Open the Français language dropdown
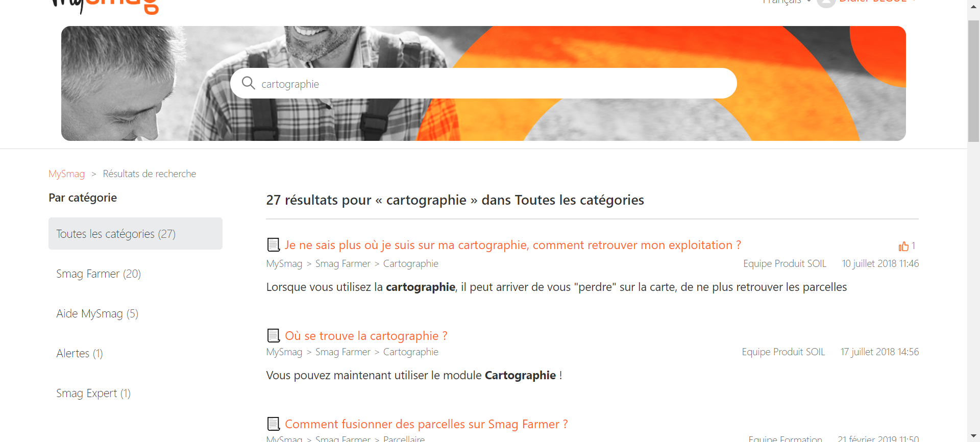This screenshot has height=442, width=980. (787, 2)
